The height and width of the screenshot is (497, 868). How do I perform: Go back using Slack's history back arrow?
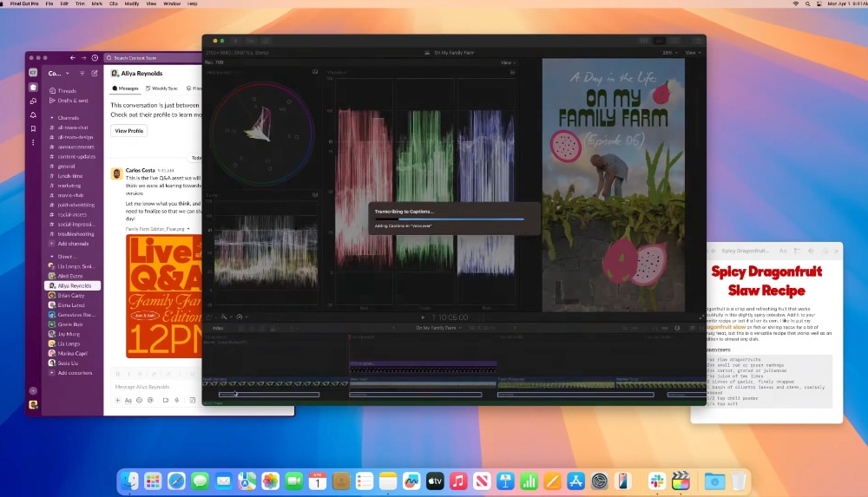[73, 57]
